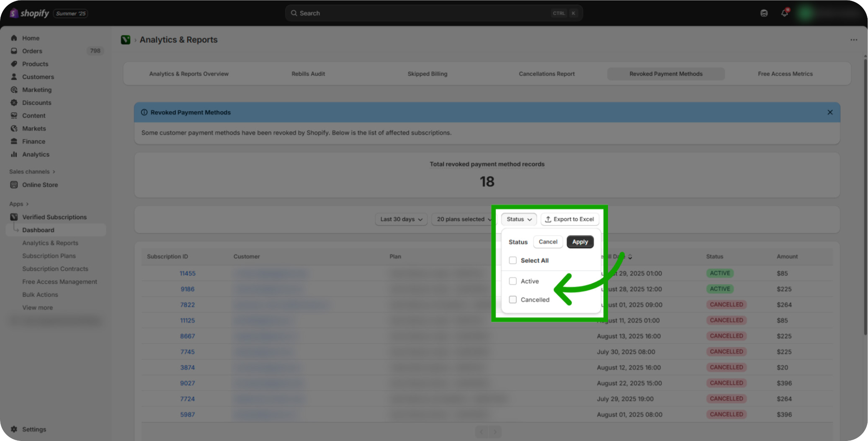Check the Select All checkbox
868x441 pixels.
pyautogui.click(x=513, y=260)
